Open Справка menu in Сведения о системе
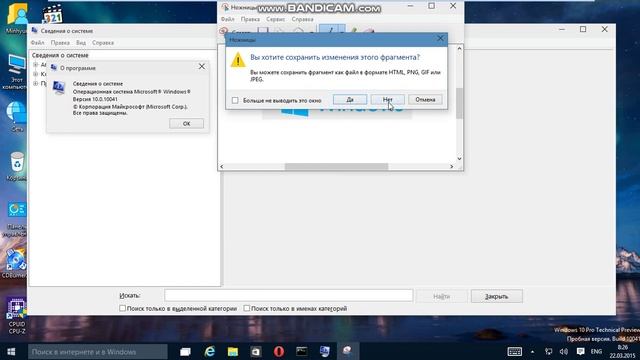 pyautogui.click(x=103, y=42)
